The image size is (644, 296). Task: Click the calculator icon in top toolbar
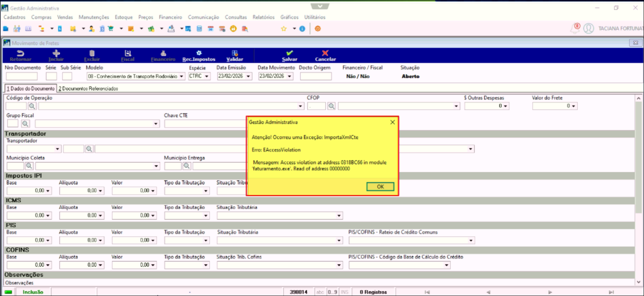199,29
